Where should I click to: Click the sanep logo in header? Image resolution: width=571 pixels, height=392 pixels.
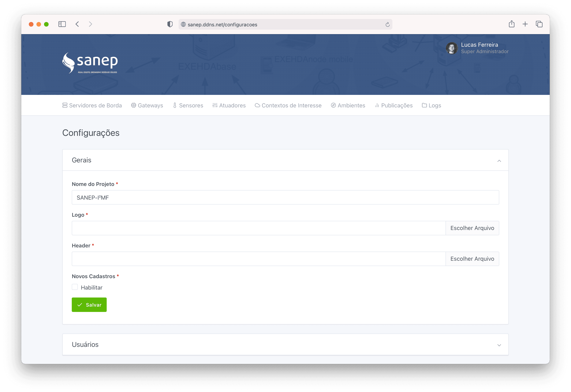(x=90, y=63)
